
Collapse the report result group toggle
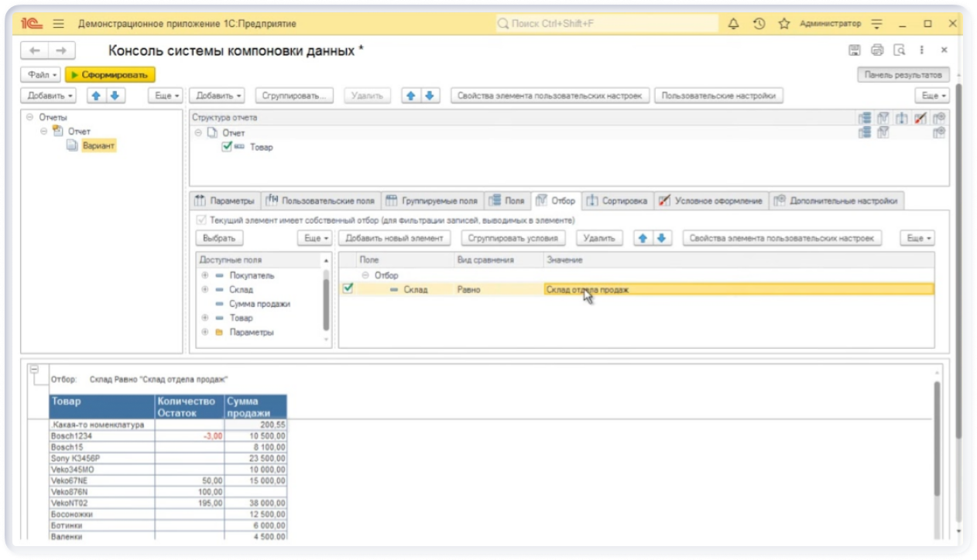(x=34, y=370)
